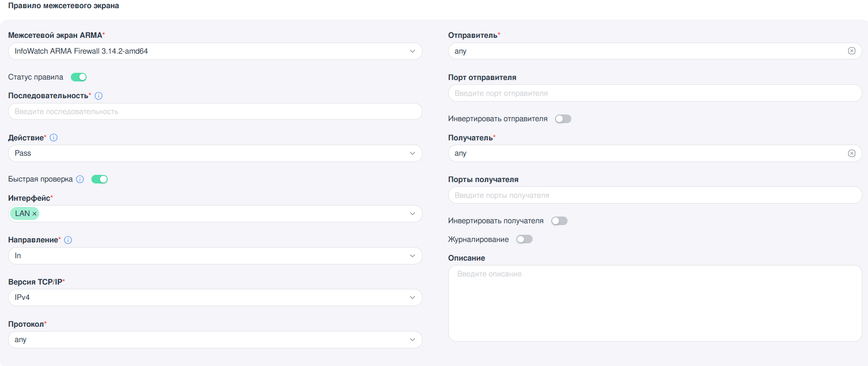Clear the Отправитель field value
Image resolution: width=868 pixels, height=366 pixels.
[851, 51]
